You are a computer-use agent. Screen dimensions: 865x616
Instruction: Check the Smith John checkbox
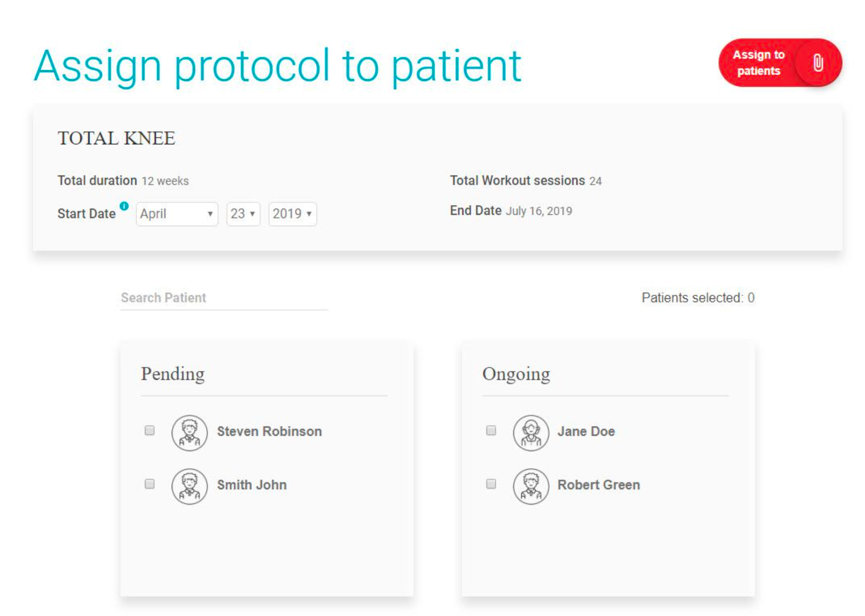point(149,484)
